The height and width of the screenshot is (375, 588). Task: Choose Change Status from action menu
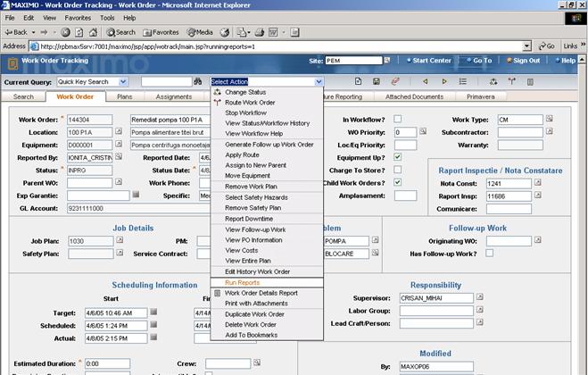tap(245, 92)
